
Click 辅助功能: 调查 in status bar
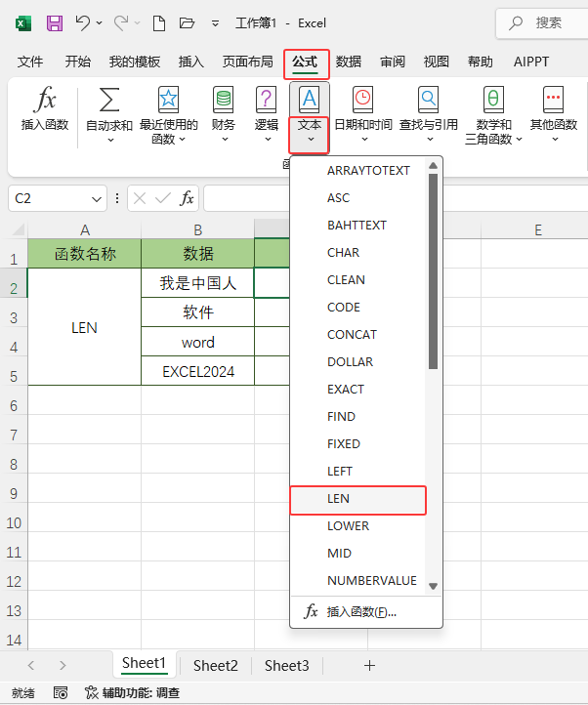pos(132,693)
